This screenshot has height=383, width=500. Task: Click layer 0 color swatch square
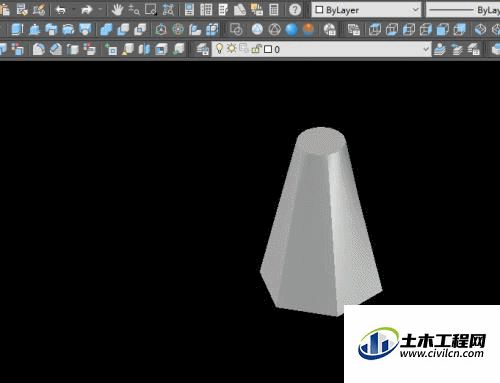click(x=268, y=49)
